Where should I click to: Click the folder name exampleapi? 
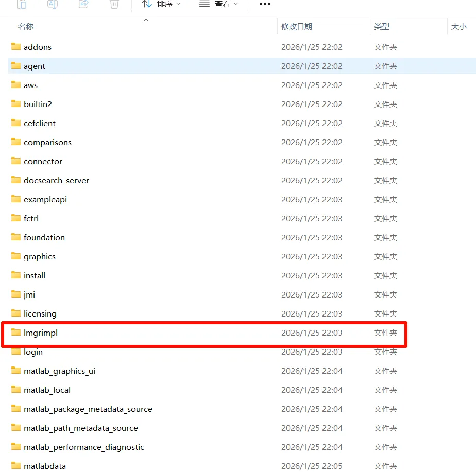click(x=45, y=200)
